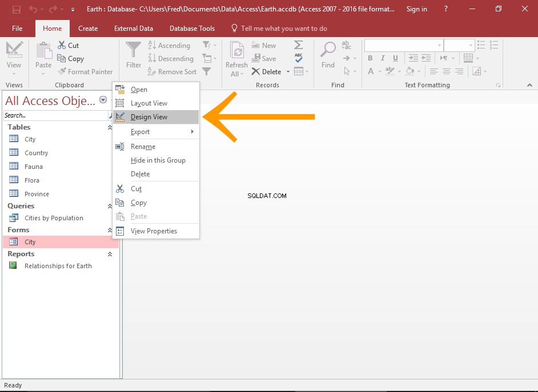Open text highlight color dropdown

[399, 72]
